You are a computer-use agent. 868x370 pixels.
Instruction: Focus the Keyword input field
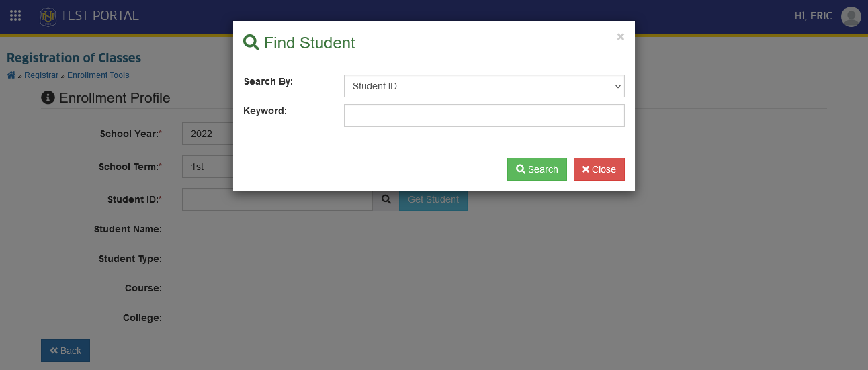[x=484, y=115]
